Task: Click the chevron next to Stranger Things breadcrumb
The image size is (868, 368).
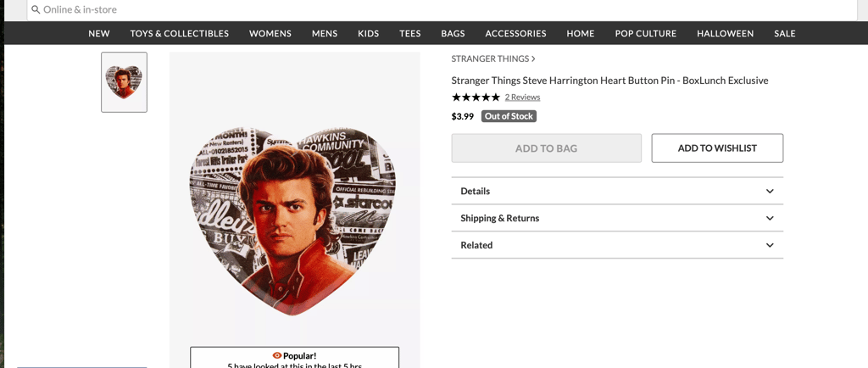Action: click(x=533, y=59)
